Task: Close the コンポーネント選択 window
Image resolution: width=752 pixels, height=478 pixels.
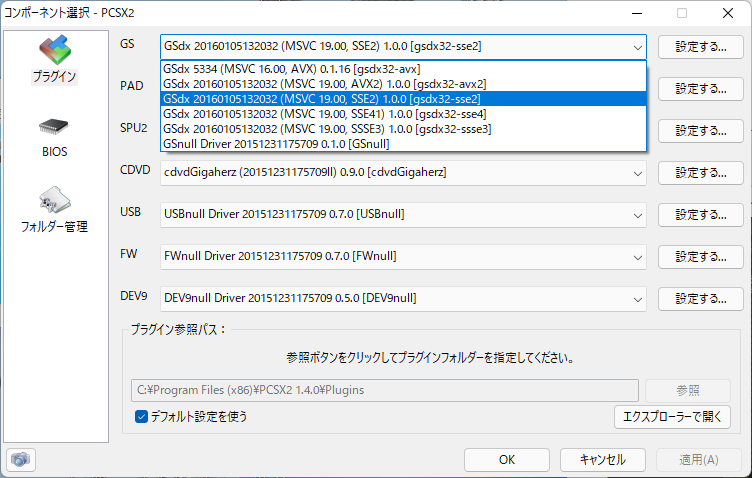Action: (728, 13)
